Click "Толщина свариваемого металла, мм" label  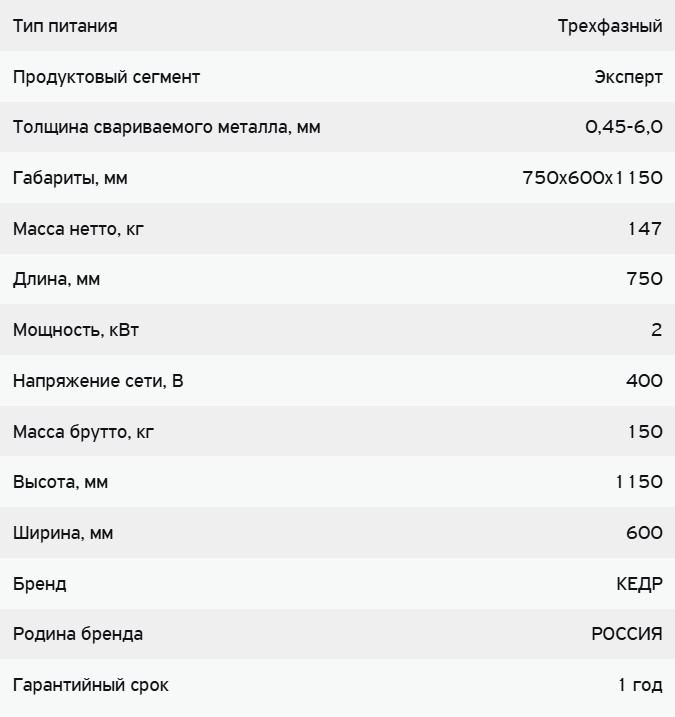point(167,127)
